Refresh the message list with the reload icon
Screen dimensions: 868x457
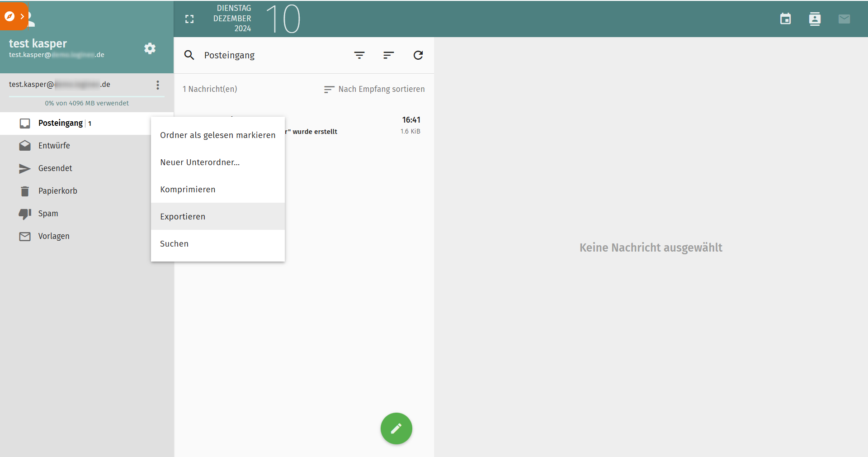click(x=418, y=55)
